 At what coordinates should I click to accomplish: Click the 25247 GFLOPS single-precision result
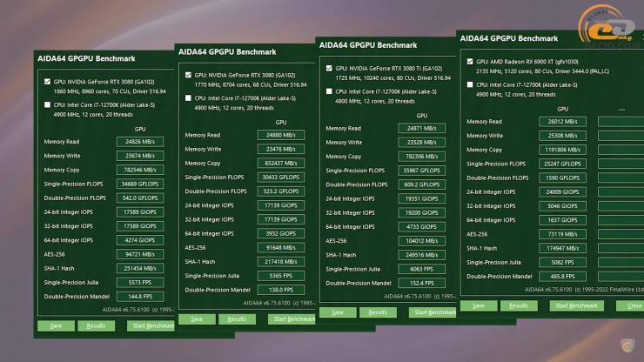[563, 164]
